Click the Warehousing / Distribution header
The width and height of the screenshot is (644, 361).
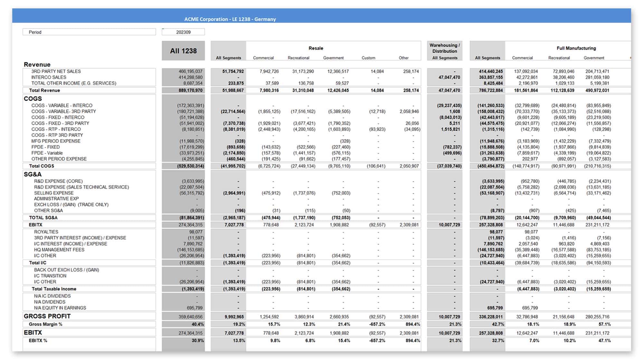coord(445,48)
